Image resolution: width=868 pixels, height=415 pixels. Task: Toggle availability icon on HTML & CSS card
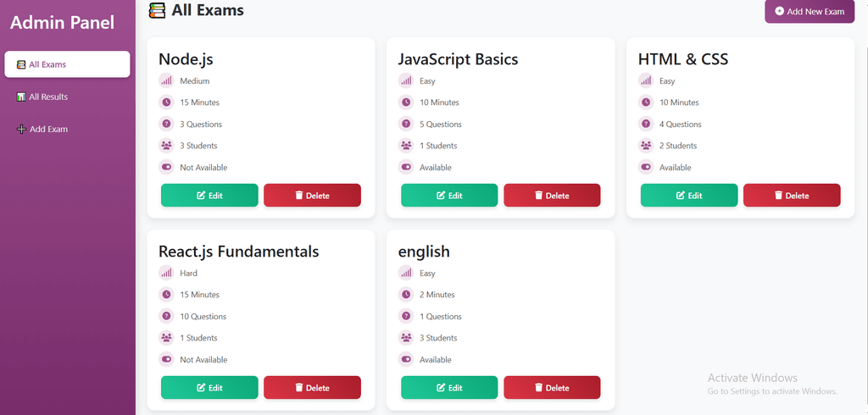coord(646,168)
